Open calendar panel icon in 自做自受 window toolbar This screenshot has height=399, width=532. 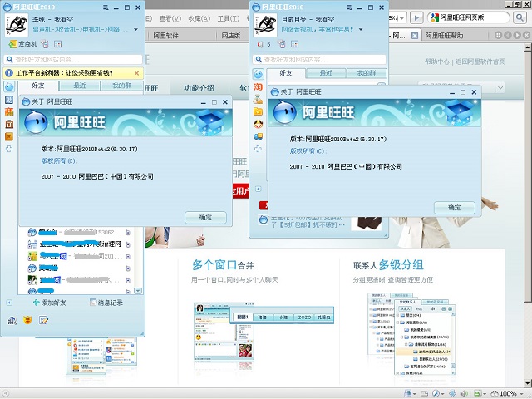[294, 44]
